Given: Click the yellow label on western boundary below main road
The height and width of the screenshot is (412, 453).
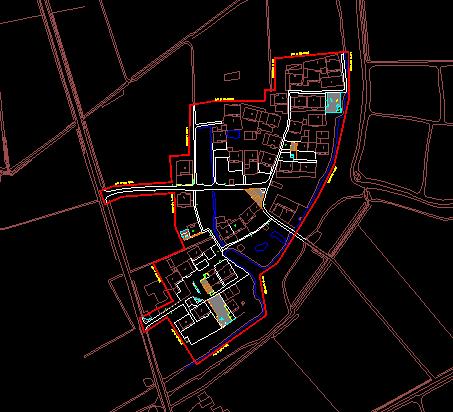Looking at the screenshot, I should (x=173, y=204).
